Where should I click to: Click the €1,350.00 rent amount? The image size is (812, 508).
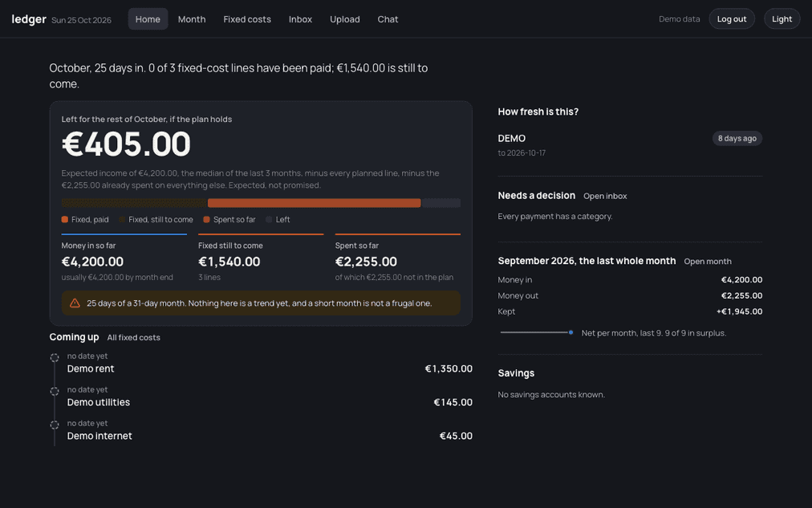coord(449,368)
